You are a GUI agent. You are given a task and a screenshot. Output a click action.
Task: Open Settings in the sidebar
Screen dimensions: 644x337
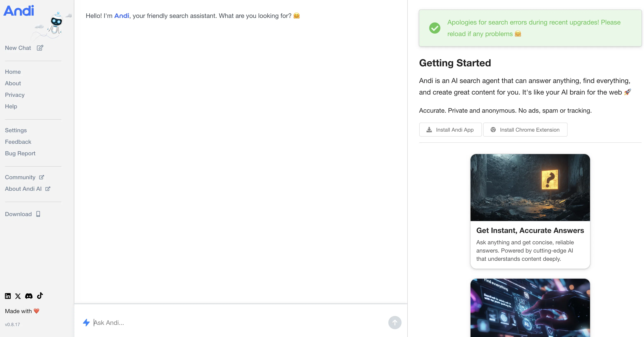(x=16, y=130)
